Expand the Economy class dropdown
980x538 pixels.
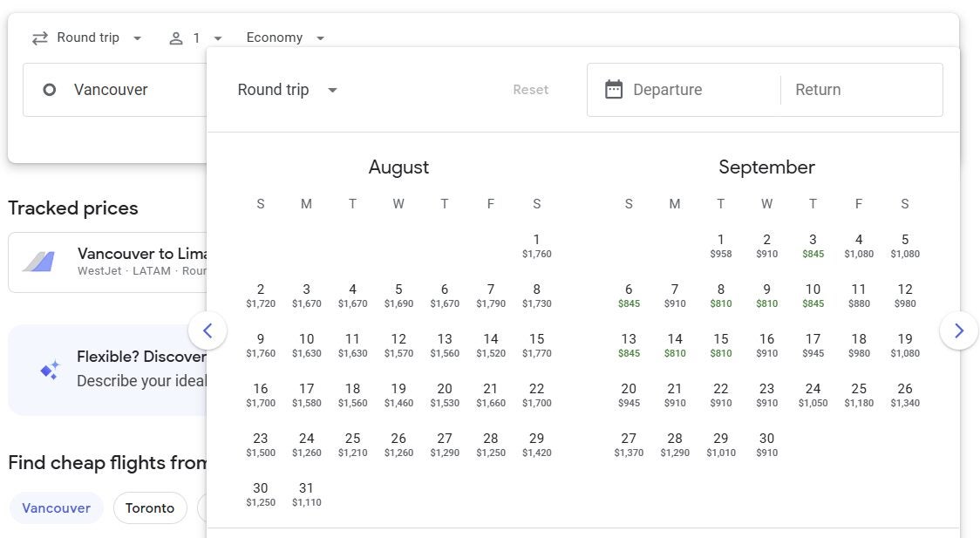pos(285,38)
